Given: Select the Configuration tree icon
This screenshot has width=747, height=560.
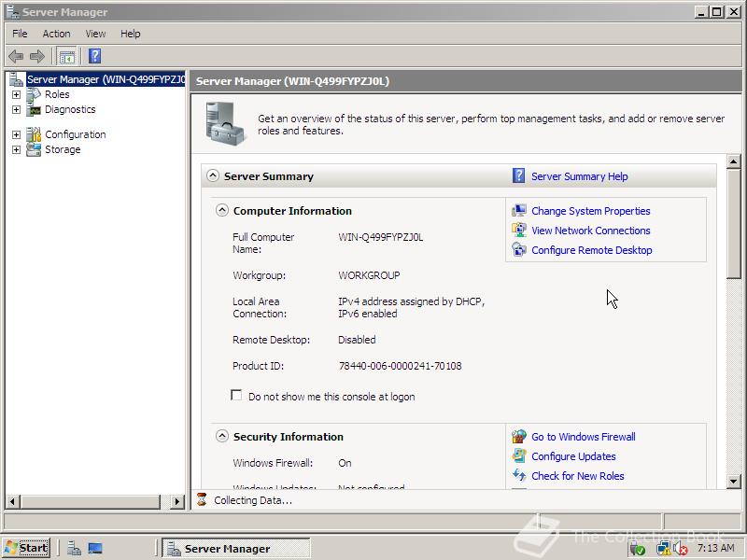Looking at the screenshot, I should [x=34, y=134].
